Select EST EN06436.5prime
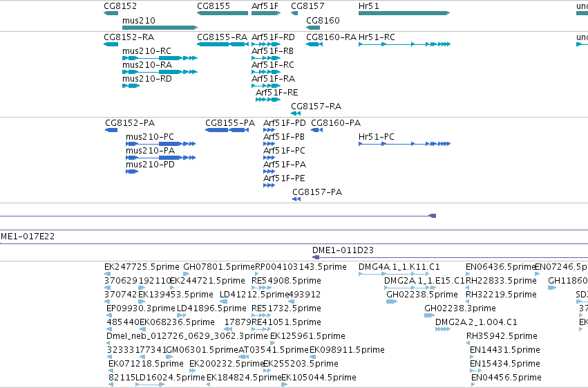588x388 pixels. pyautogui.click(x=468, y=274)
